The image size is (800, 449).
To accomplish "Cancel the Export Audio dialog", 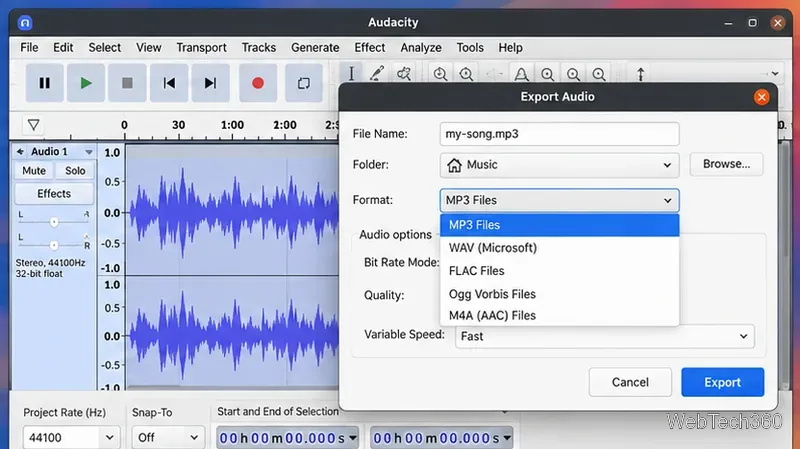I will tap(630, 382).
